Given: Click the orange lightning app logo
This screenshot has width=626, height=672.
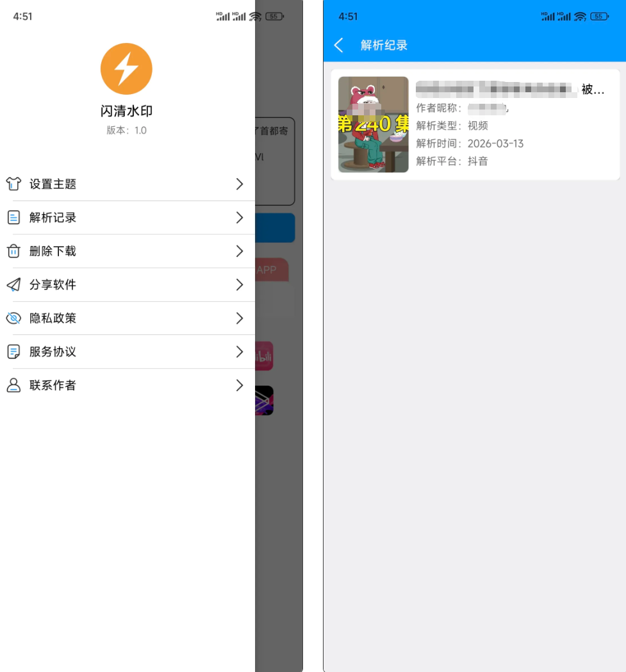Looking at the screenshot, I should point(126,69).
